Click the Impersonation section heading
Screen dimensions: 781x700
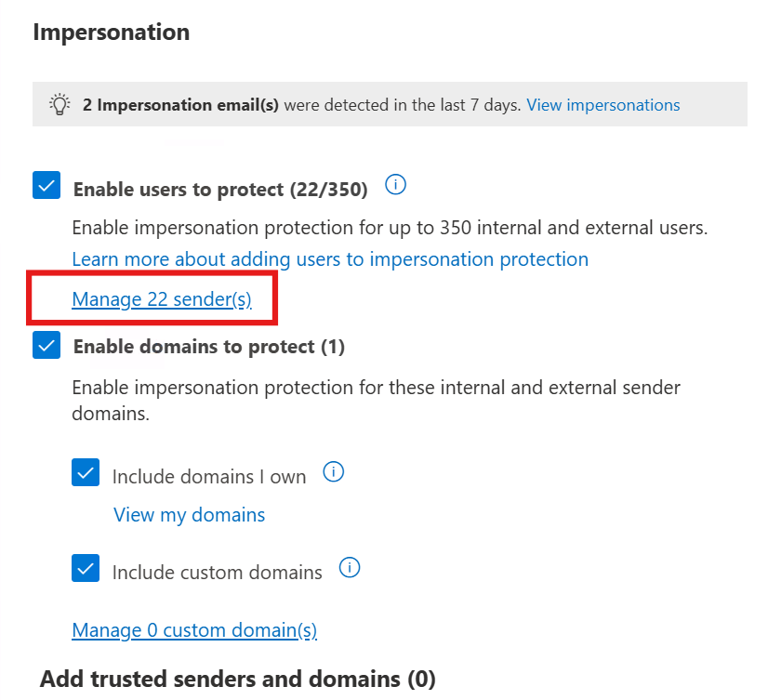point(111,33)
